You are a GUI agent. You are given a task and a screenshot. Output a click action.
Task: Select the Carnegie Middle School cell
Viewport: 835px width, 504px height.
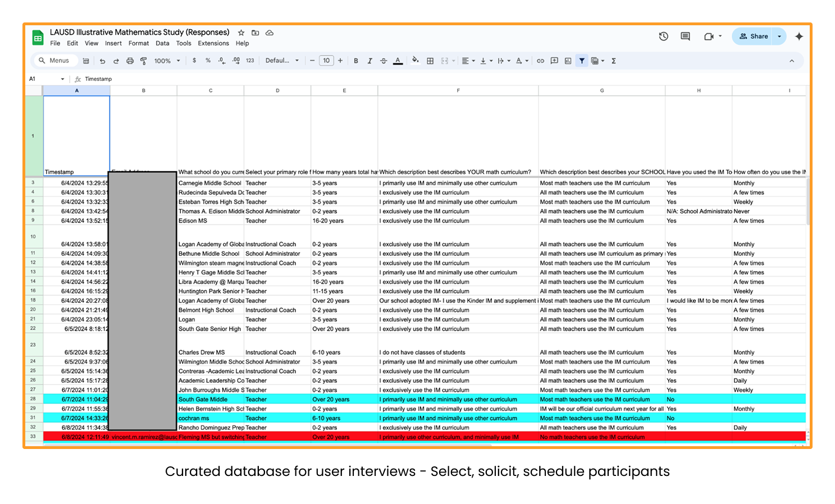[x=210, y=183]
